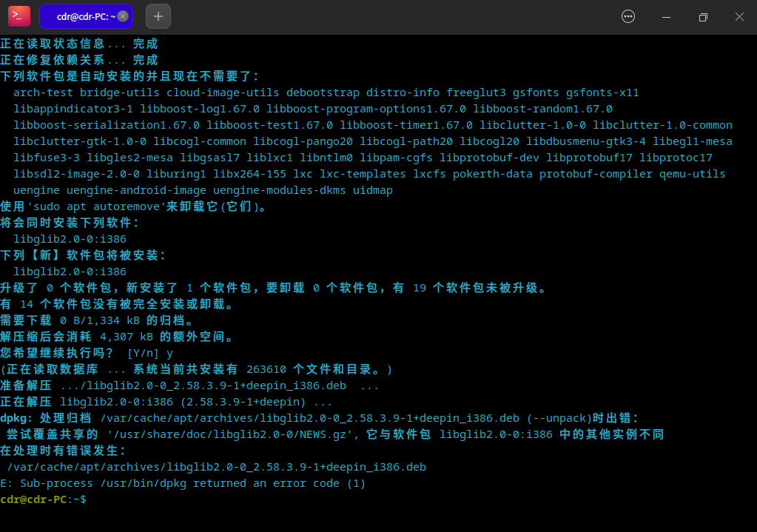Select the protobuf-compiler package name
This screenshot has width=757, height=532.
(x=596, y=173)
